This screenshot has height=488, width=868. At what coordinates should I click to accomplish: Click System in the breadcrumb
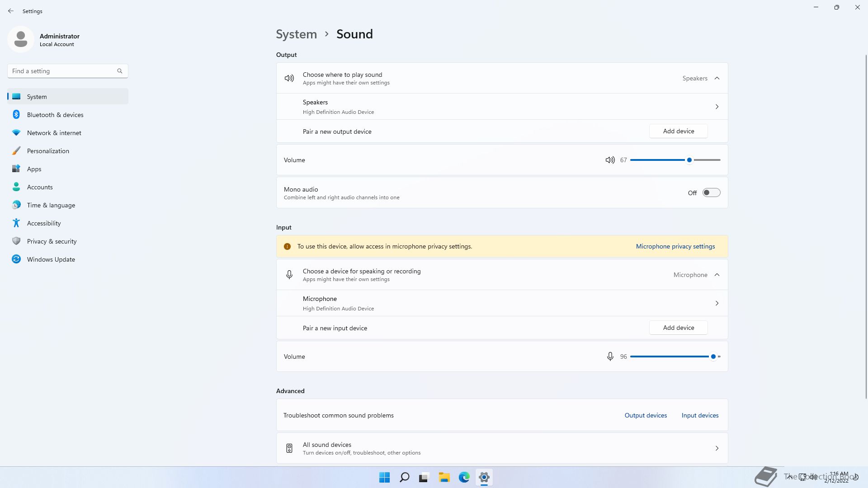(x=297, y=34)
